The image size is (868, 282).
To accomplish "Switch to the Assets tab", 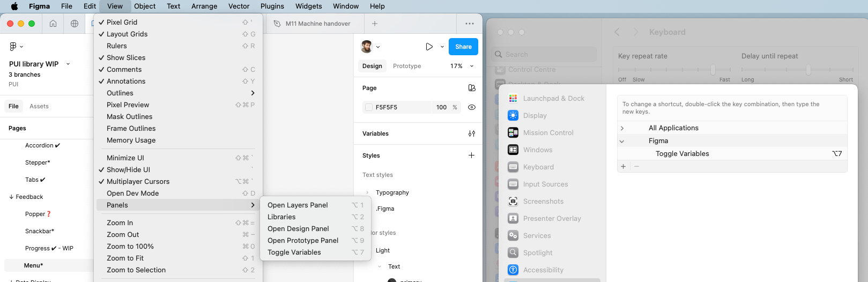I will pos(39,106).
